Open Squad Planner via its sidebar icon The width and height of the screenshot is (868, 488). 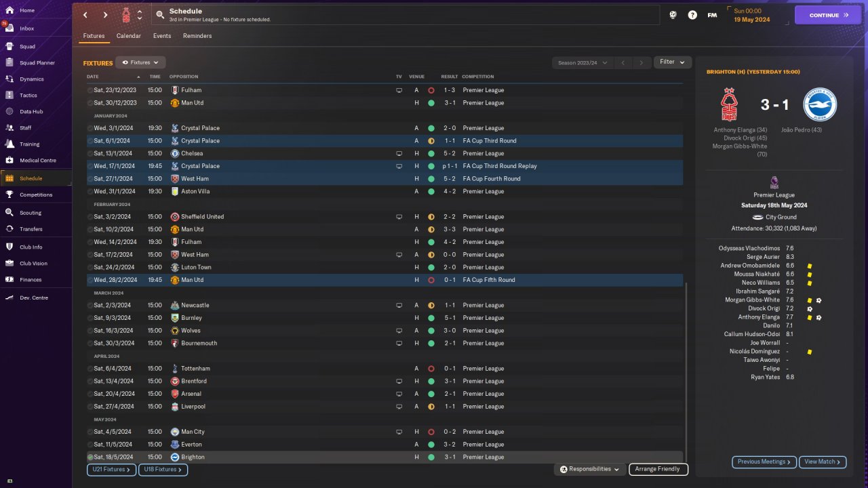pos(9,62)
